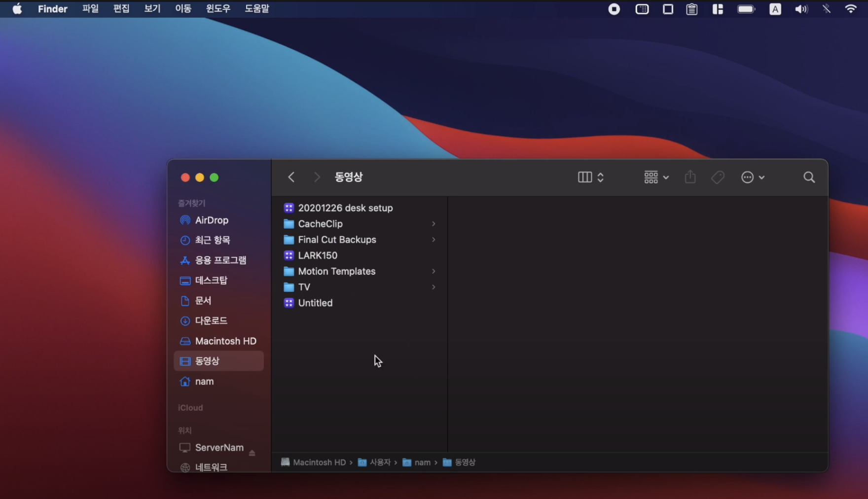Open the group-by options dropdown

coord(656,178)
